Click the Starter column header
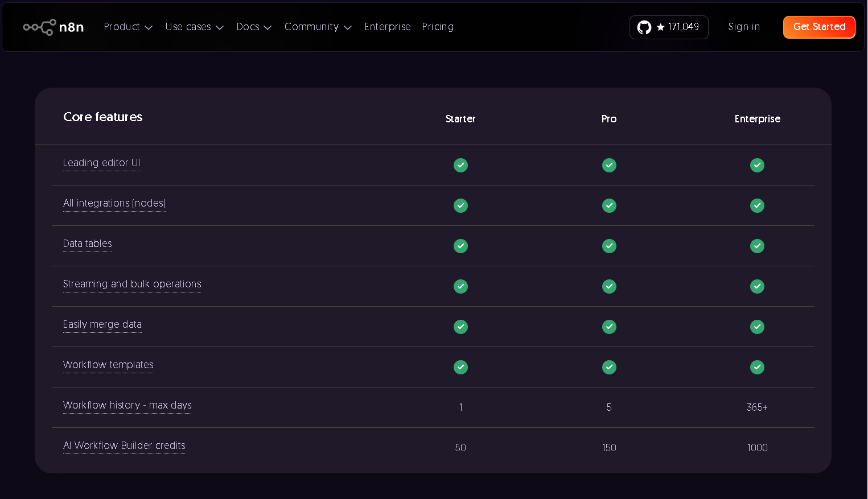This screenshot has height=499, width=868. tap(460, 119)
